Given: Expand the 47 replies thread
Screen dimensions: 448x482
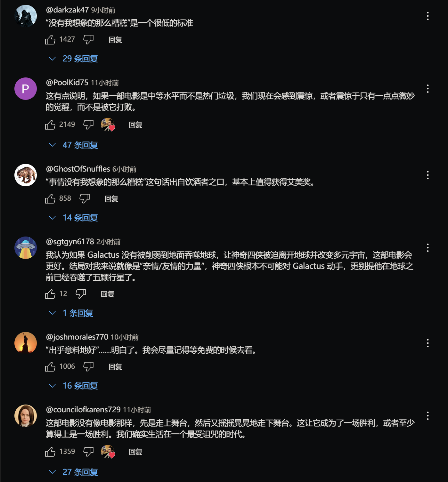Looking at the screenshot, I should 73,145.
